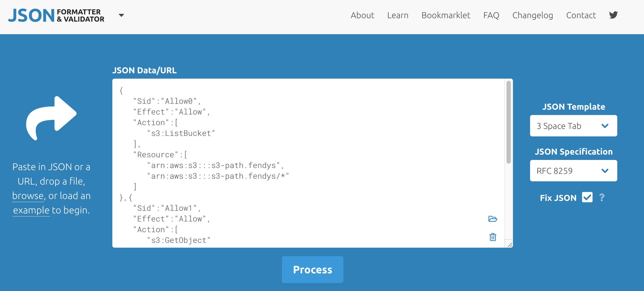Click the JSON Formatter & Validator logo
Image resolution: width=644 pixels, height=291 pixels.
[x=56, y=16]
